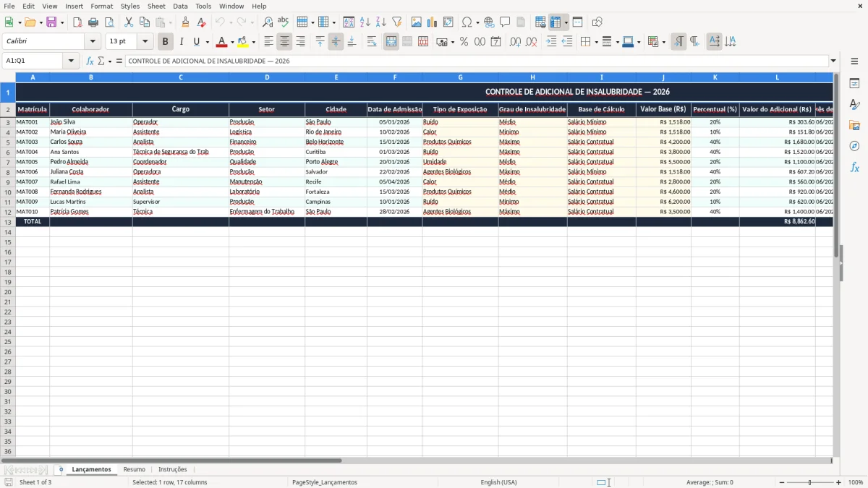Select column G header

pyautogui.click(x=460, y=77)
